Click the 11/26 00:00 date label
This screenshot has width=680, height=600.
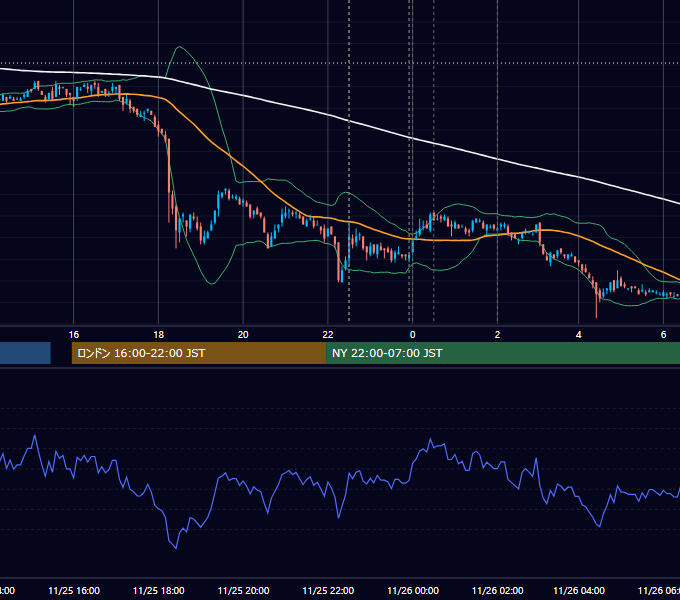pos(413,590)
